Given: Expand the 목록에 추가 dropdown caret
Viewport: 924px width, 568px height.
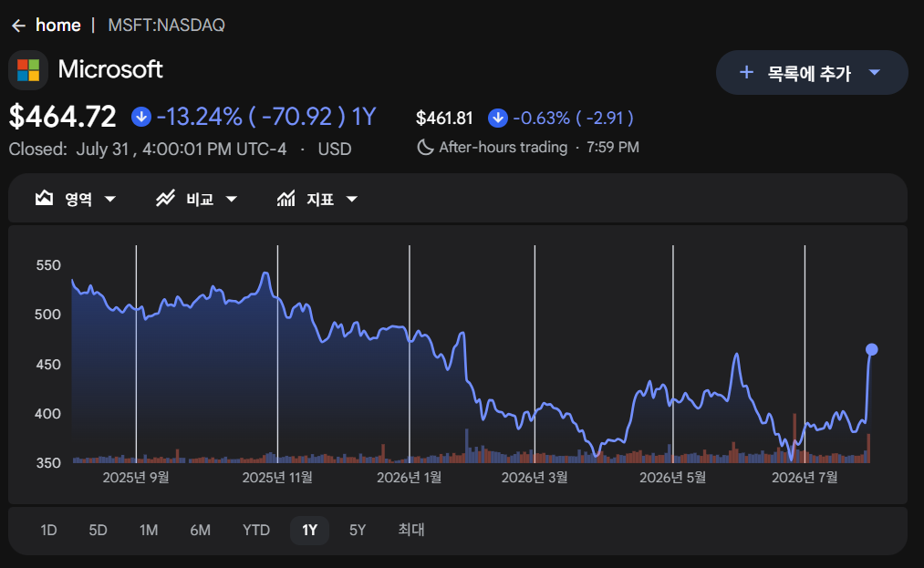Looking at the screenshot, I should click(875, 72).
